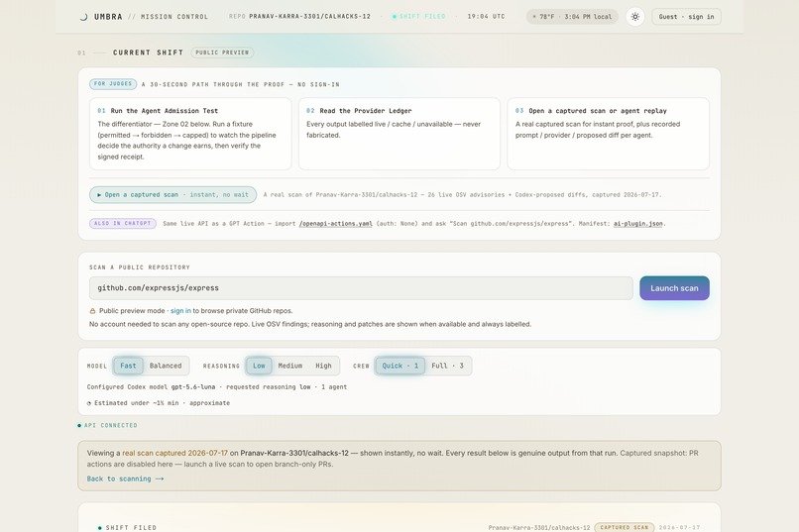This screenshot has height=532, width=799.
Task: Focus the repository URL input field
Action: 361,288
